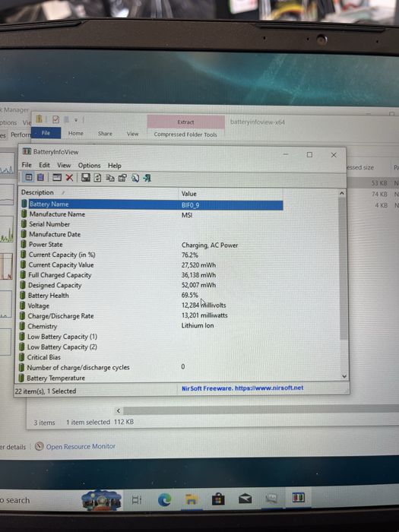
Task: Switch to the Share tab in File Explorer
Action: point(105,134)
